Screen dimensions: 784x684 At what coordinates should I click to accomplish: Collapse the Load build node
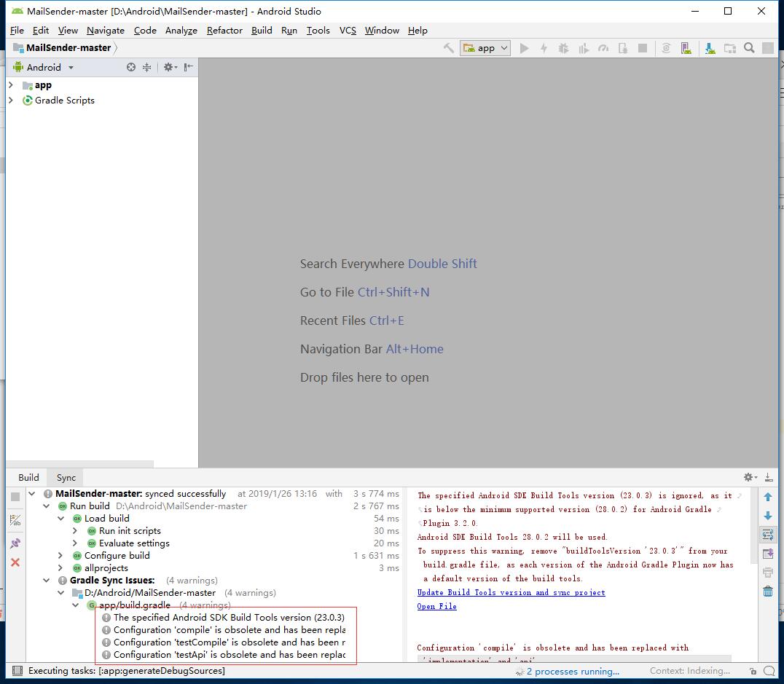click(x=61, y=519)
